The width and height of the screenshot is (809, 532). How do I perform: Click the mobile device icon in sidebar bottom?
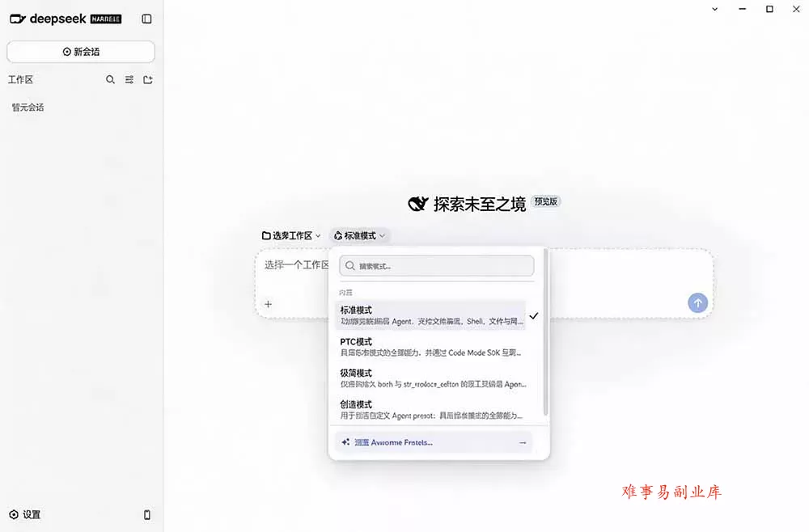tap(147, 514)
